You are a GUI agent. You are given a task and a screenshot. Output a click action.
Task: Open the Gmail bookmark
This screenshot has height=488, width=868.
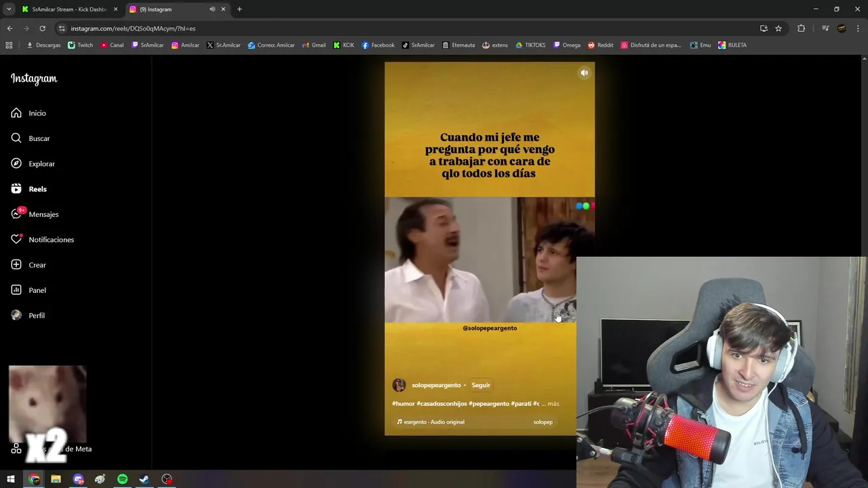[x=313, y=45]
